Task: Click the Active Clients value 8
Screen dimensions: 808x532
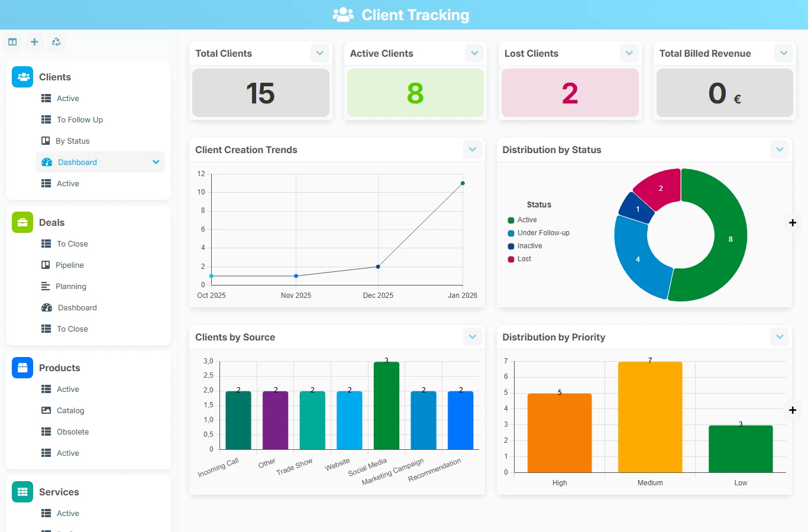Action: coord(415,93)
